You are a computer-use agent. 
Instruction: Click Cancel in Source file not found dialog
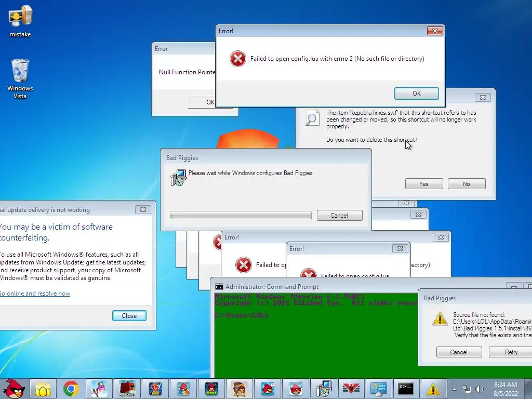coord(459,352)
